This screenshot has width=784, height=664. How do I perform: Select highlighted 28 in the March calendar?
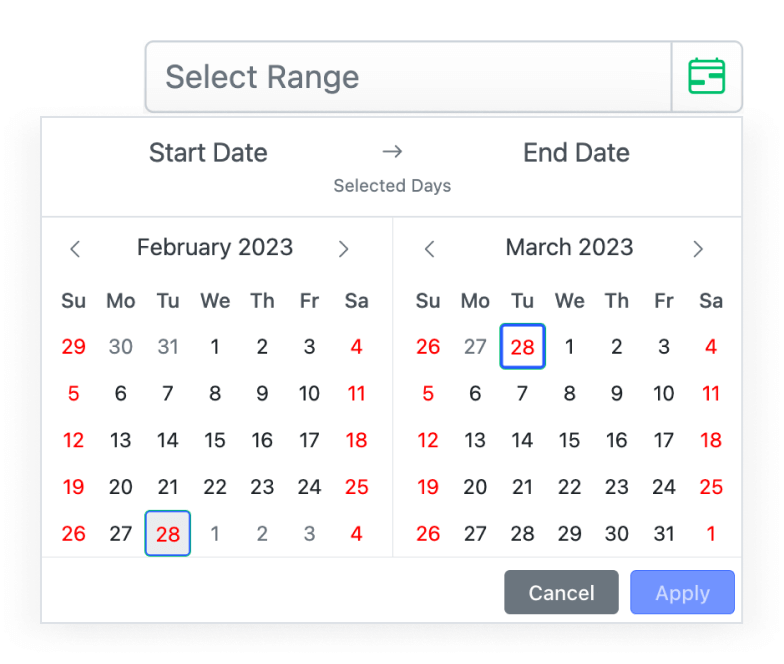pos(522,347)
